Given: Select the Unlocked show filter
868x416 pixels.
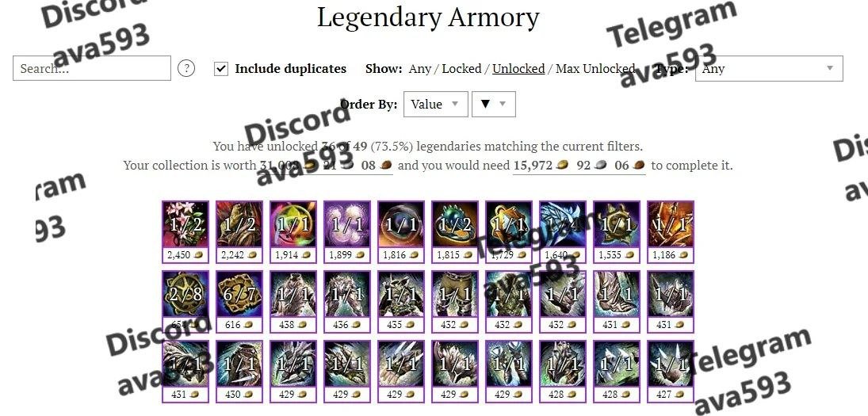Looking at the screenshot, I should pos(518,69).
